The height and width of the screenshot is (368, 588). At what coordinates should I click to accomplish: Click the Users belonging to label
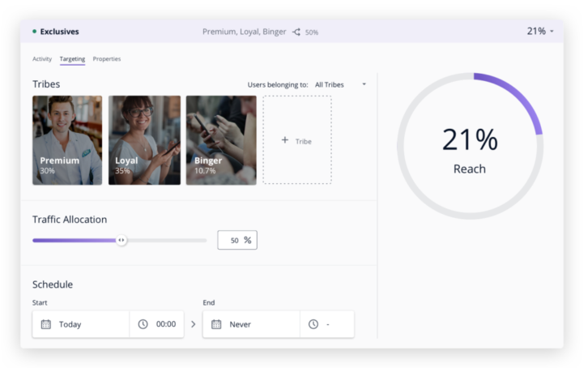click(278, 85)
